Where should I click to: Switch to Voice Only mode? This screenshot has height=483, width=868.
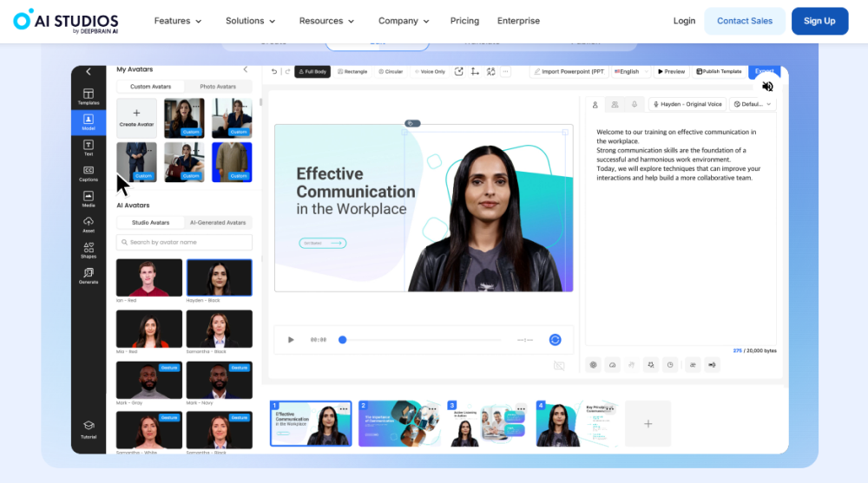point(431,71)
